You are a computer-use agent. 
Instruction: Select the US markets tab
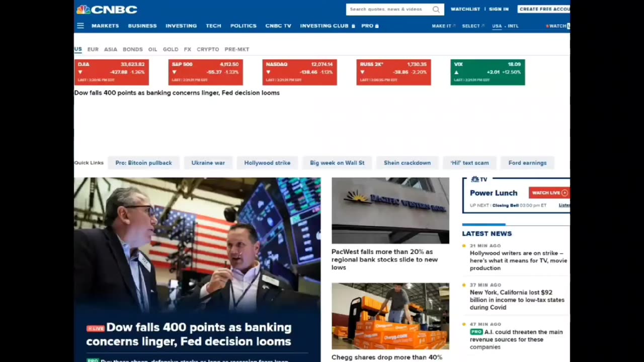coord(78,49)
